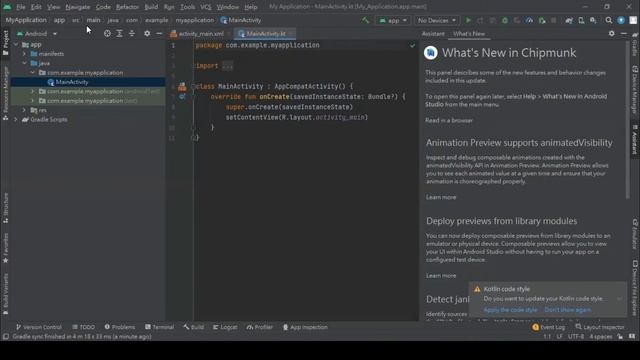
Task: Open the Refactor menu
Action: [127, 7]
